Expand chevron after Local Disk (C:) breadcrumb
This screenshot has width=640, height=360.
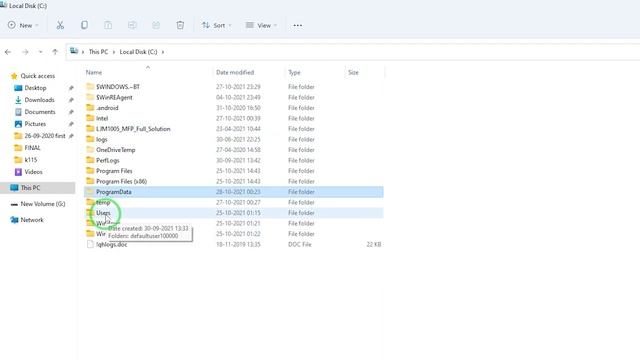(163, 52)
